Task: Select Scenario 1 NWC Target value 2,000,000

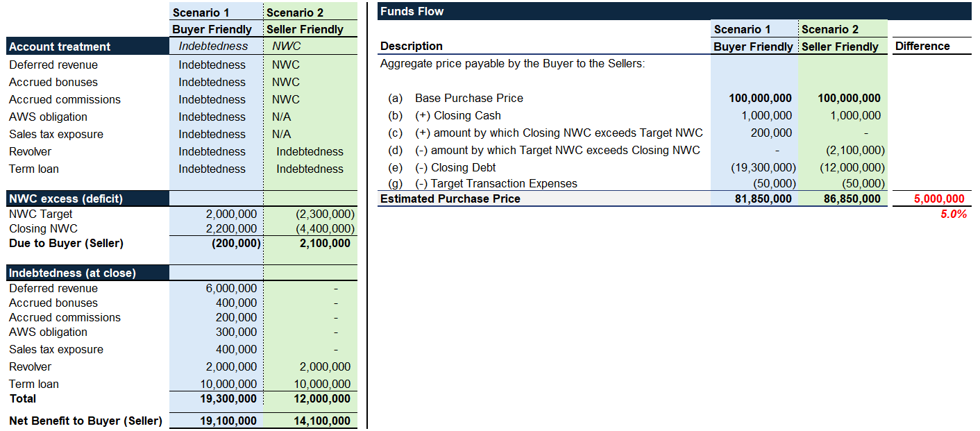Action: tap(231, 214)
